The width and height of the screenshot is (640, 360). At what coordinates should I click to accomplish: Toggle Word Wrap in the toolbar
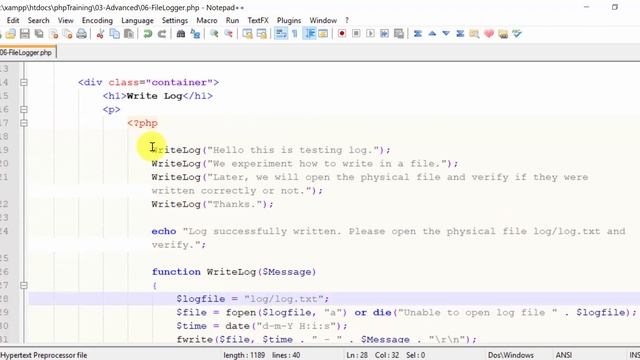point(281,34)
